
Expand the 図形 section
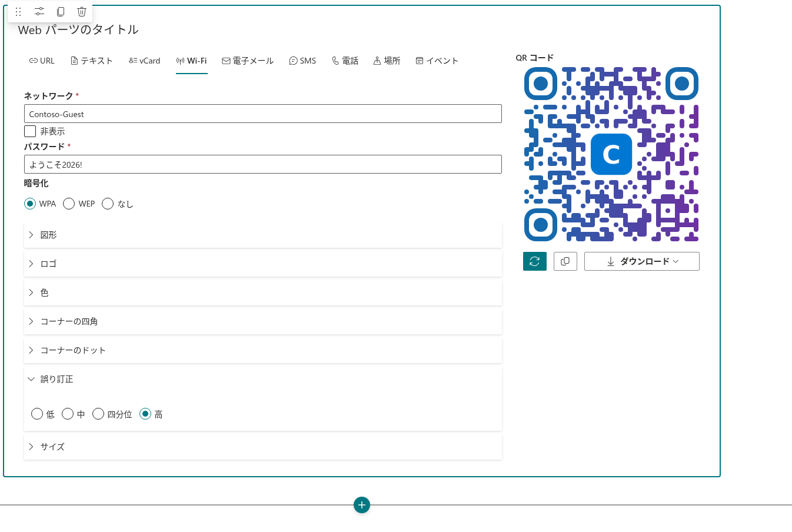pyautogui.click(x=263, y=235)
